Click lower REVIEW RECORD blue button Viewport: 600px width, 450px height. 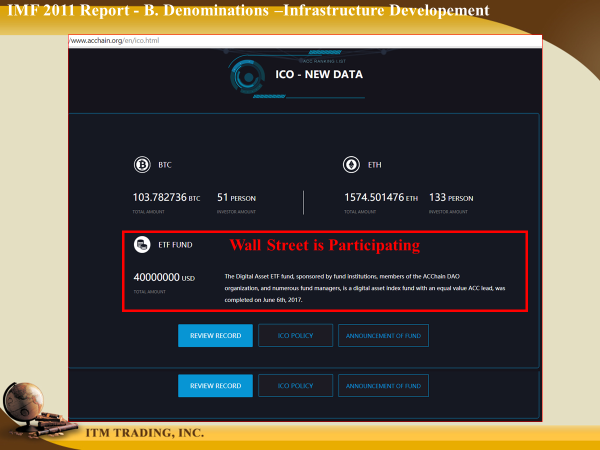point(215,386)
